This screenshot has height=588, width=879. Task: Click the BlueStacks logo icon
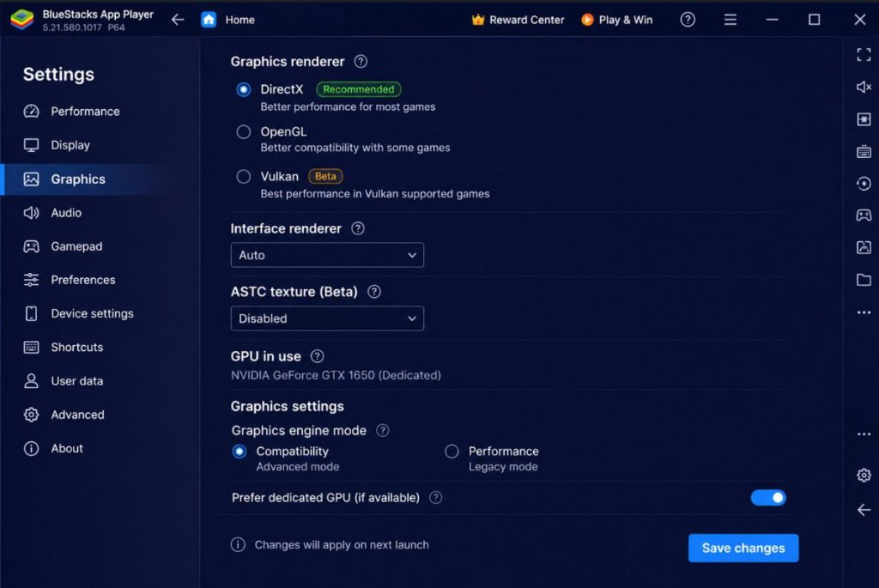[x=21, y=20]
